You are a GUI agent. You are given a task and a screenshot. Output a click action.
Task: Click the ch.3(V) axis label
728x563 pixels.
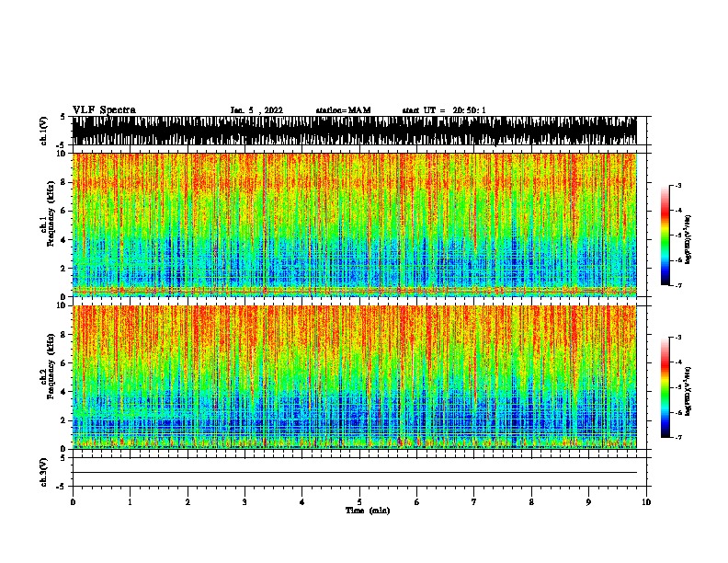coord(43,472)
